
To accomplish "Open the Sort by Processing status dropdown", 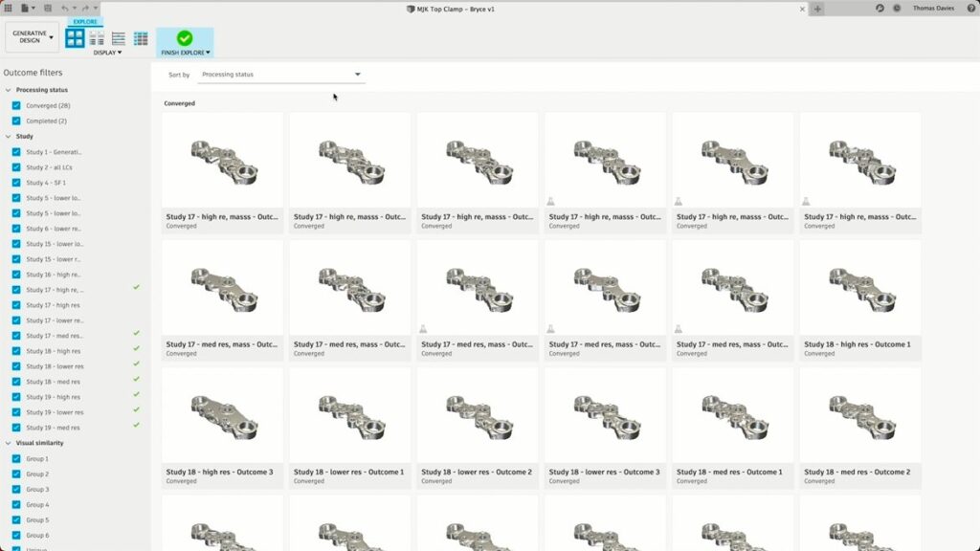I will coord(280,74).
